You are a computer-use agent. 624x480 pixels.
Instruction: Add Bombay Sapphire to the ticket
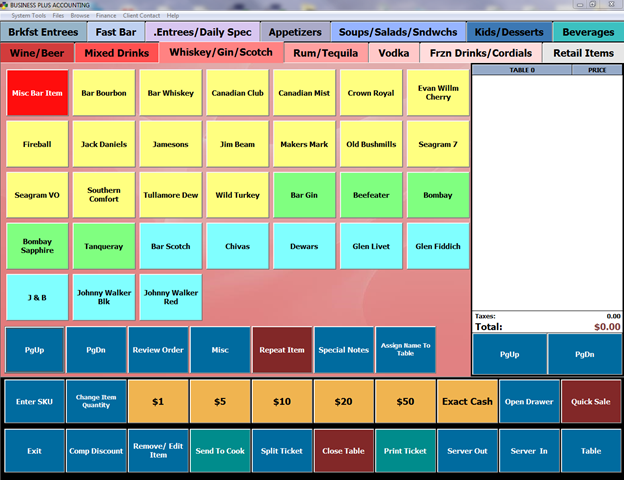pyautogui.click(x=37, y=246)
